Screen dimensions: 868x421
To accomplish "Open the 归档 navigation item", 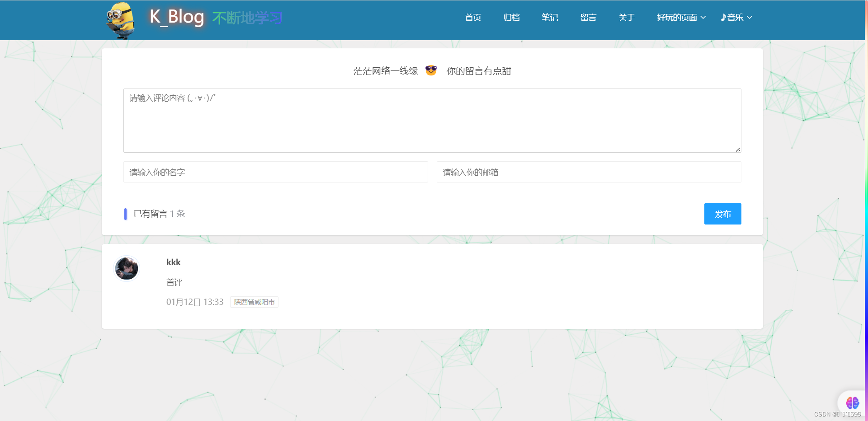I will pos(511,18).
